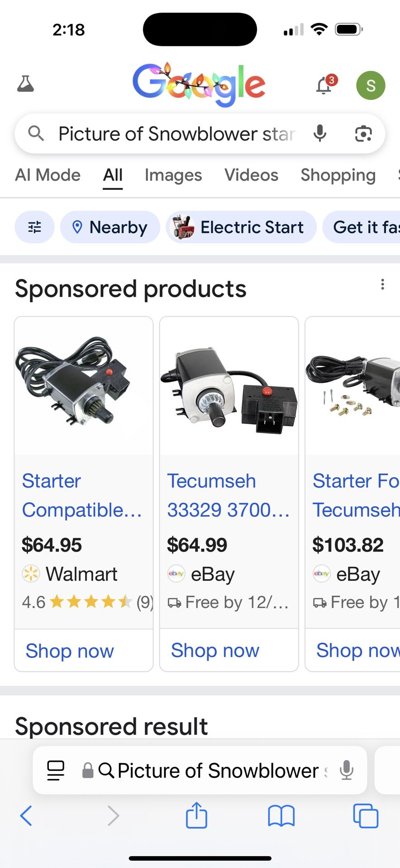Open Google Lens camera search

point(363,134)
